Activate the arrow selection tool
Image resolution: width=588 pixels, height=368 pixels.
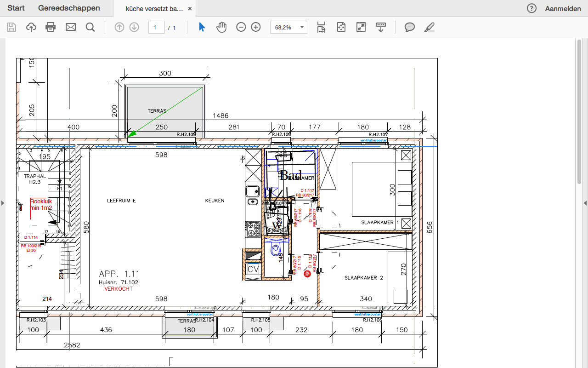[202, 27]
